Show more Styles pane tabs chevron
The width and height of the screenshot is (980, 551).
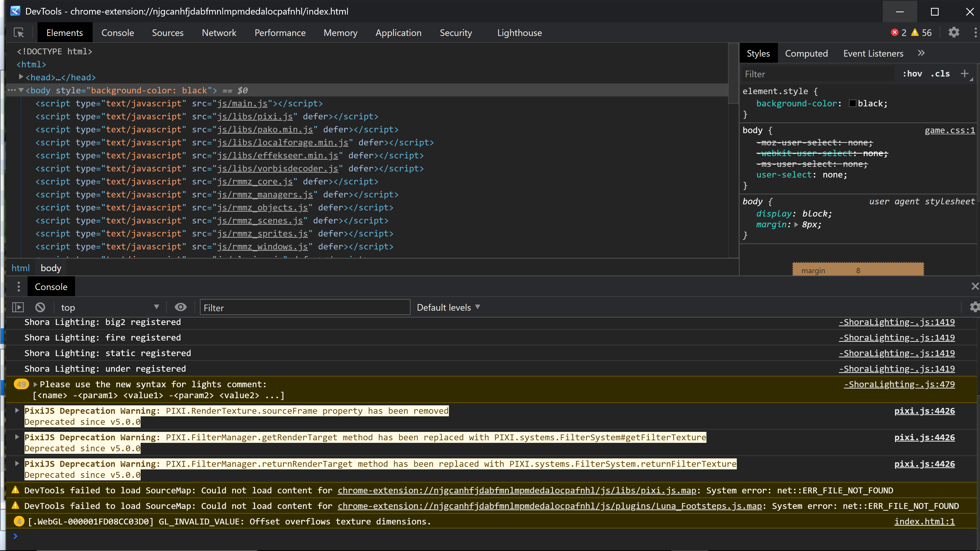coord(921,53)
